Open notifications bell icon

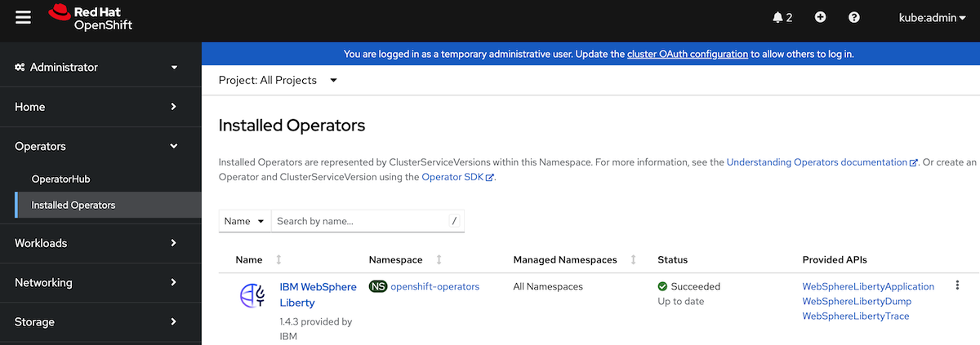[782, 17]
